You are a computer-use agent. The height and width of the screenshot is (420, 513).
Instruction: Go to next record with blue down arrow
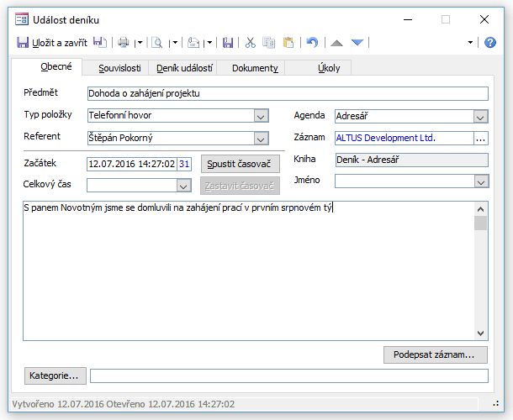point(357,43)
